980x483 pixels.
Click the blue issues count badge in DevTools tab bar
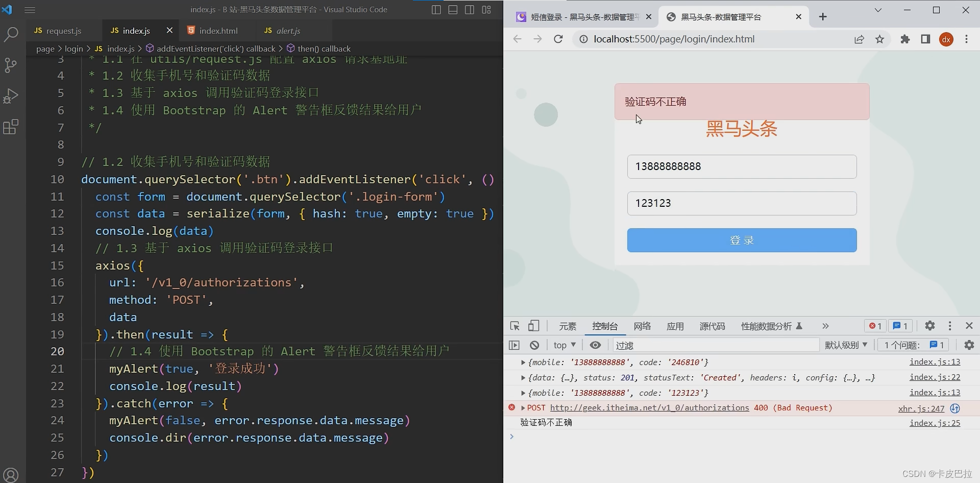point(900,326)
